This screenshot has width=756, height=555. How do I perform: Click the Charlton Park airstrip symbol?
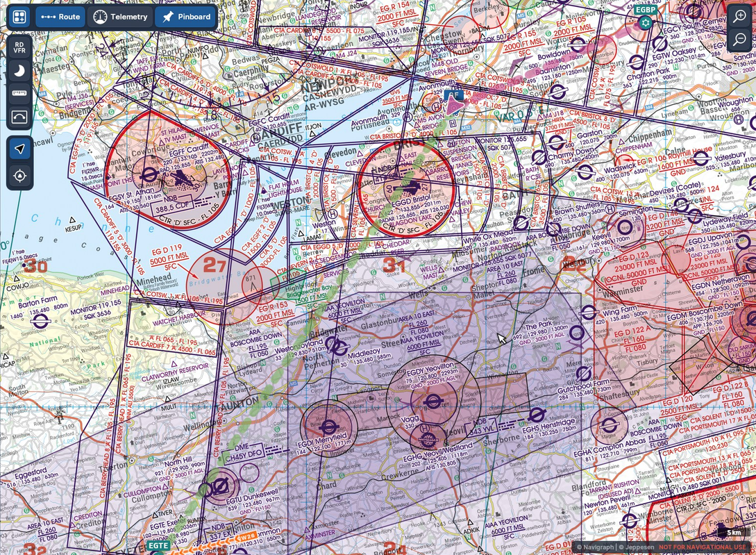click(636, 63)
